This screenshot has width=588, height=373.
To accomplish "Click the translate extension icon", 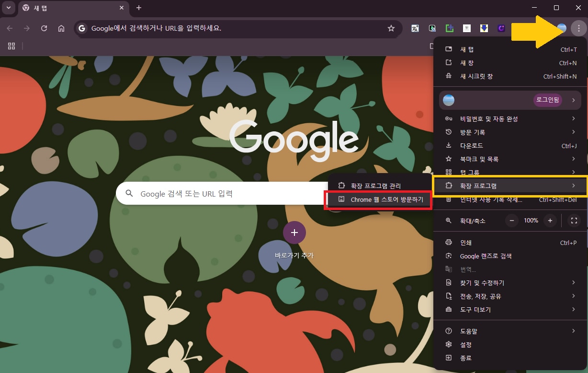I will [x=415, y=28].
